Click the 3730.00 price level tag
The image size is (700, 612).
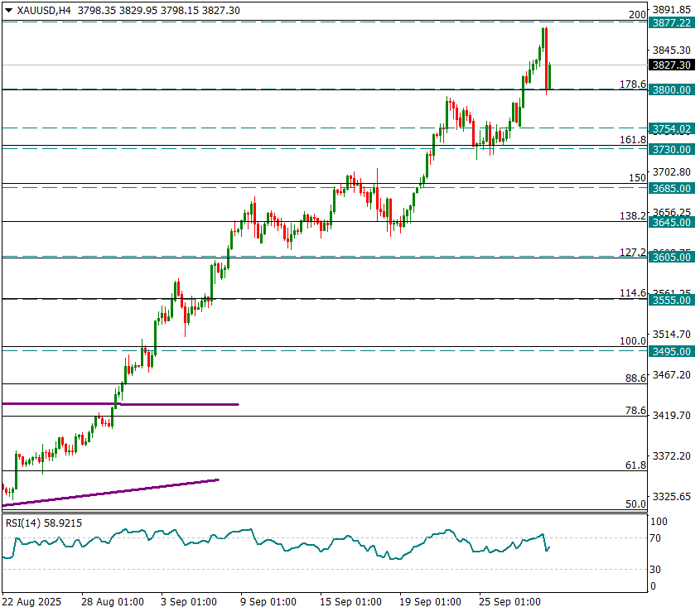tap(671, 149)
